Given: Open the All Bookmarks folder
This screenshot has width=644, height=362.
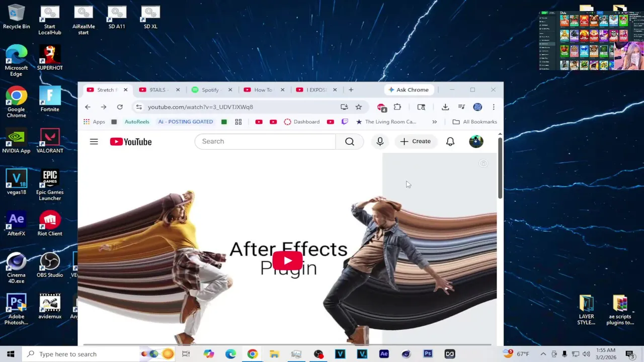Looking at the screenshot, I should [474, 122].
